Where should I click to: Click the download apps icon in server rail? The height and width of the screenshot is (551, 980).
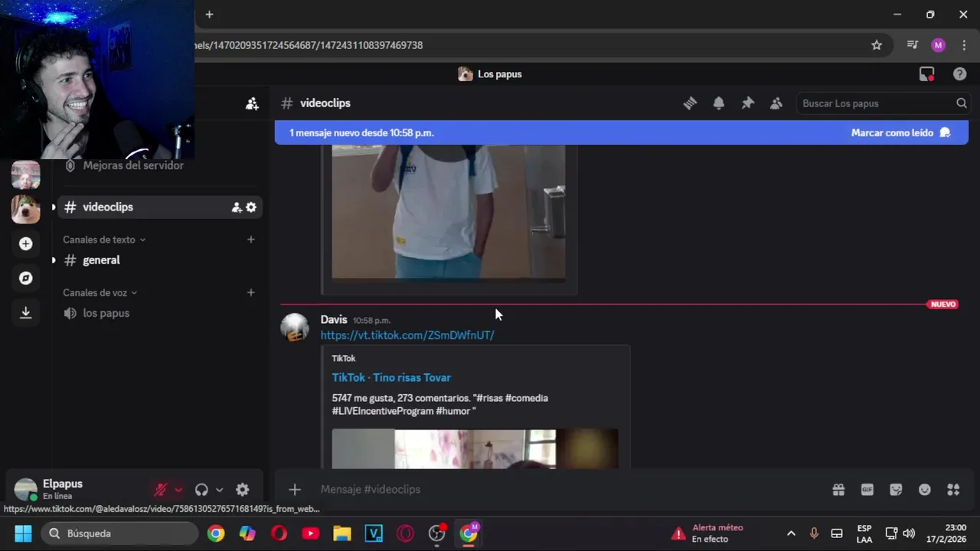(25, 312)
